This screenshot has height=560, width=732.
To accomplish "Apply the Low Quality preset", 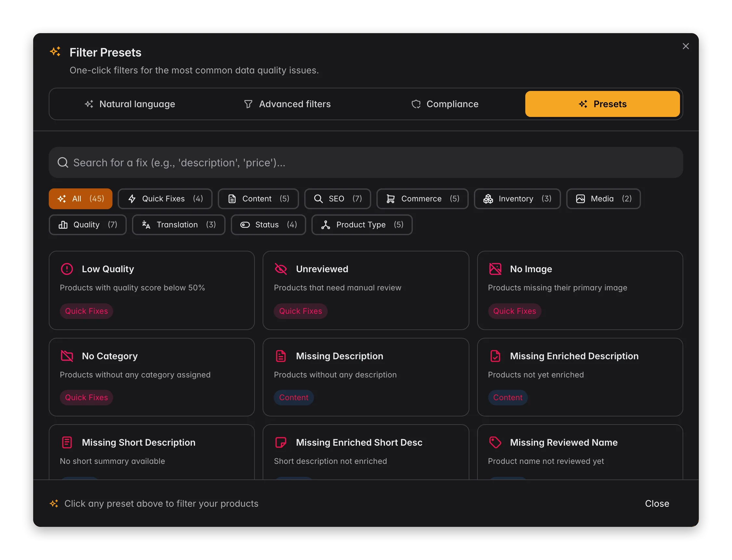I will pyautogui.click(x=152, y=290).
